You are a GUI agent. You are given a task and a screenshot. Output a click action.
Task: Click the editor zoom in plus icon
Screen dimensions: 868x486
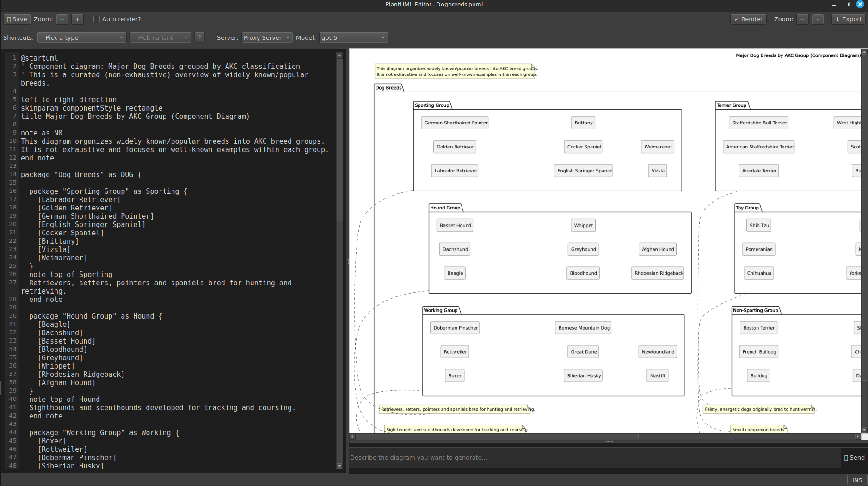[77, 19]
